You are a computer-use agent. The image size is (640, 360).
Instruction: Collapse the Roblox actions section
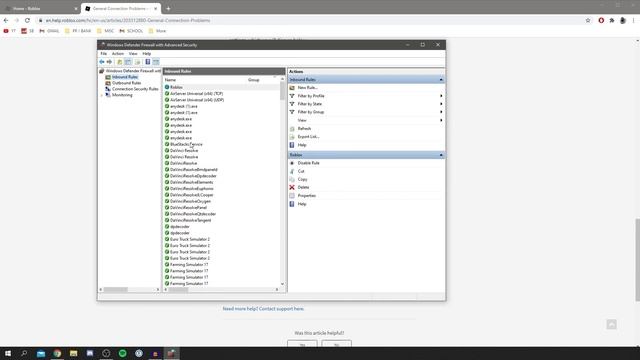441,155
